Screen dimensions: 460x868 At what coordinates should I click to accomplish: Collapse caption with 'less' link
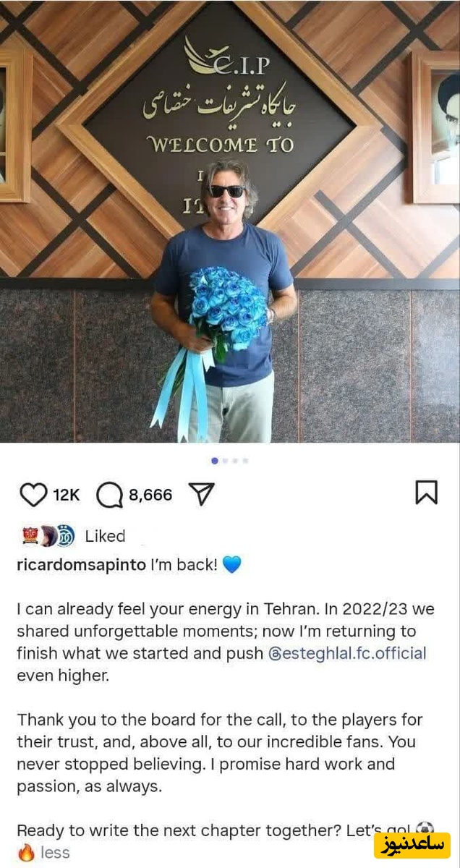[x=55, y=853]
